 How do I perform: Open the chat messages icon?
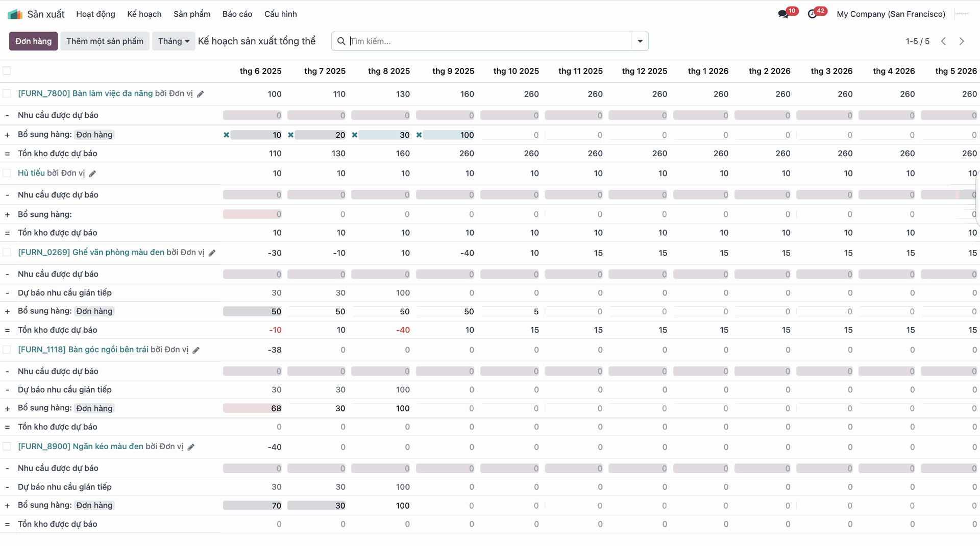click(783, 14)
